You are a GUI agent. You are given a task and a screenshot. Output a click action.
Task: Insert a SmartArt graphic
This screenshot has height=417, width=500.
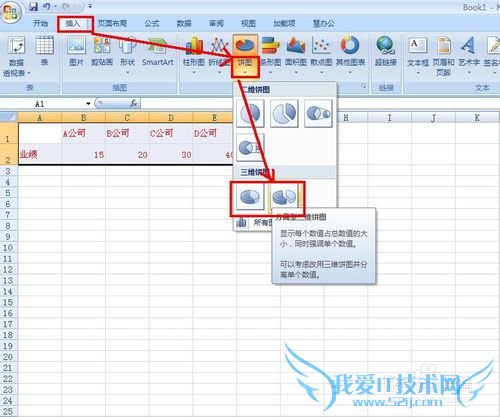[158, 52]
